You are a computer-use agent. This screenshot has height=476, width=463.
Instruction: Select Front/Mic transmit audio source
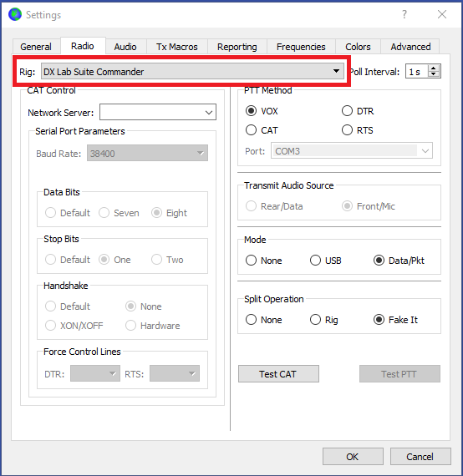pyautogui.click(x=369, y=206)
